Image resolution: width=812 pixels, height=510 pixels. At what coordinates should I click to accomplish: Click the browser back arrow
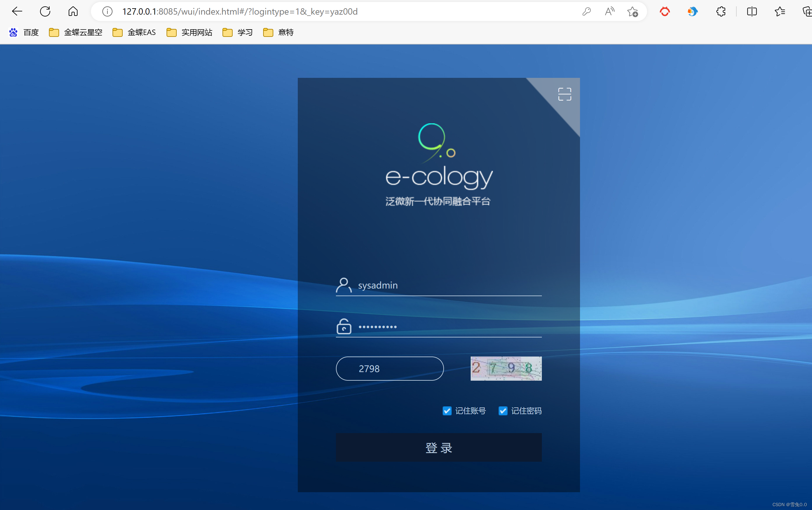[17, 11]
